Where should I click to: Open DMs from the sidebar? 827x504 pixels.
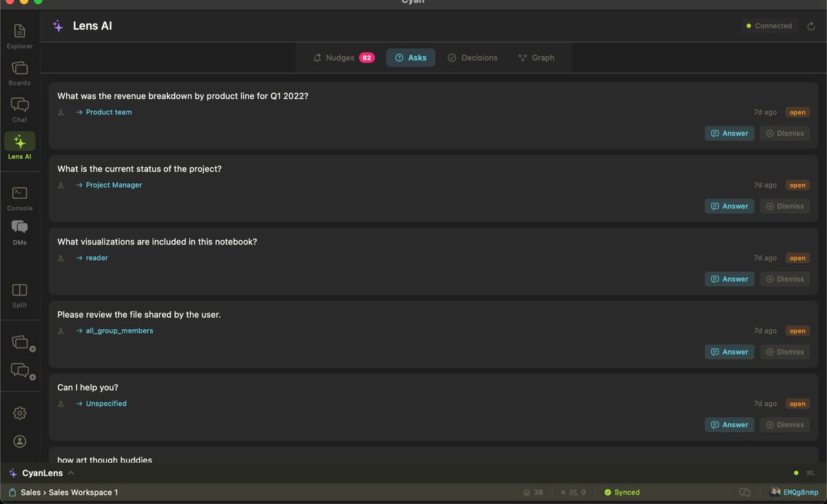(19, 229)
